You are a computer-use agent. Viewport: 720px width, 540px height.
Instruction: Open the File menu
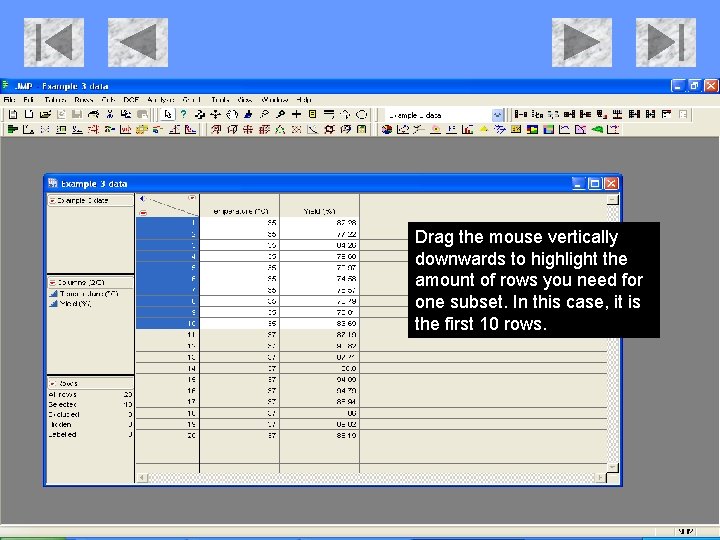coord(9,100)
